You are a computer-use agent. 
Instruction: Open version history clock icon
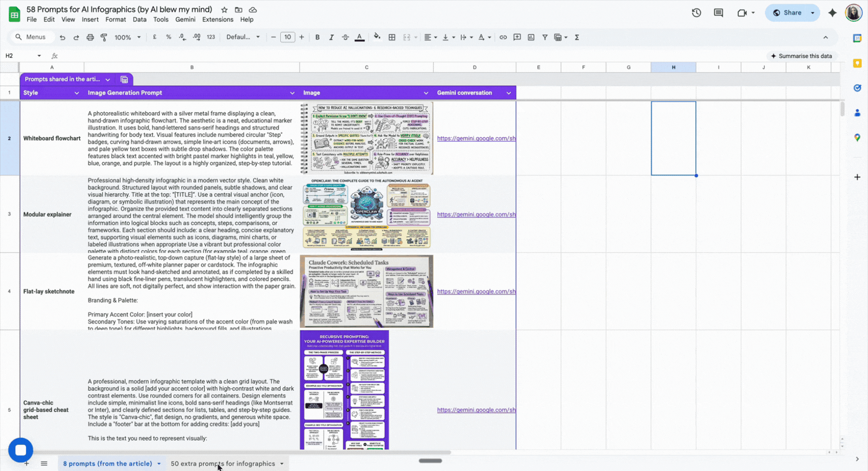pyautogui.click(x=696, y=13)
